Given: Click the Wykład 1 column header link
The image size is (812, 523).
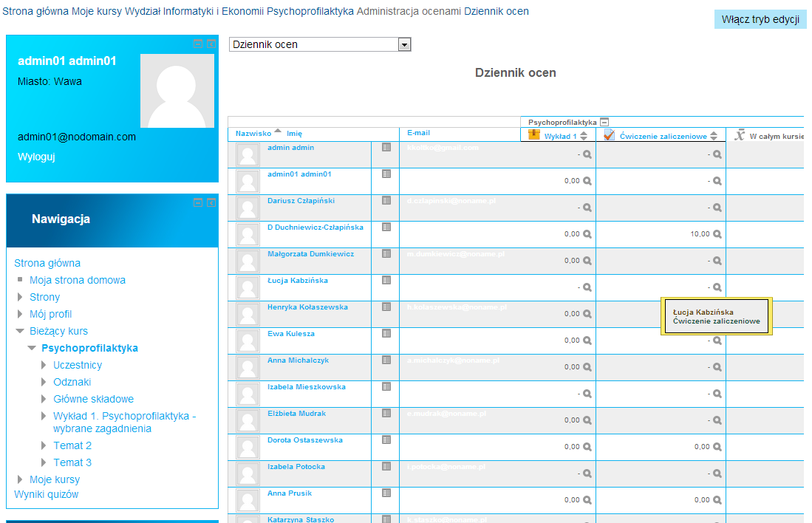Looking at the screenshot, I should point(560,136).
